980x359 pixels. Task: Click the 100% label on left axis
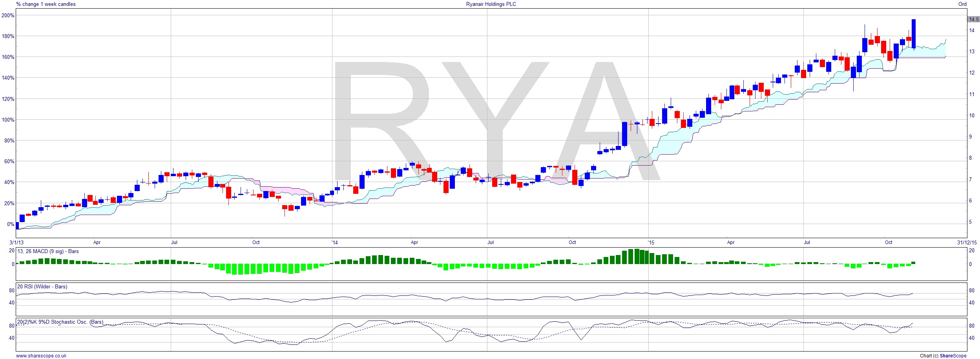(8, 120)
